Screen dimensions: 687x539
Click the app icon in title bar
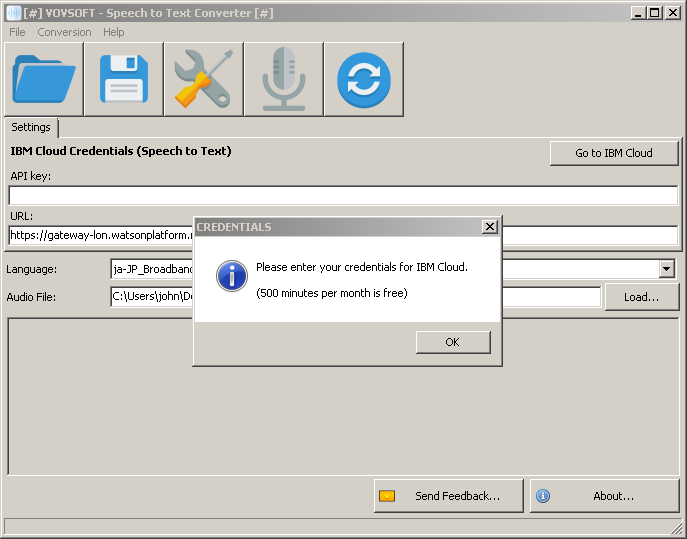14,13
